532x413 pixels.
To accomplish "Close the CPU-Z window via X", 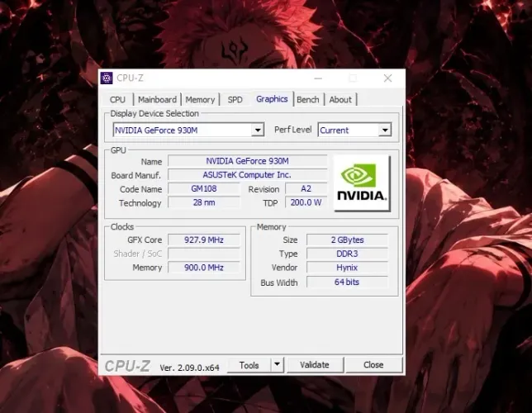I will coord(387,78).
